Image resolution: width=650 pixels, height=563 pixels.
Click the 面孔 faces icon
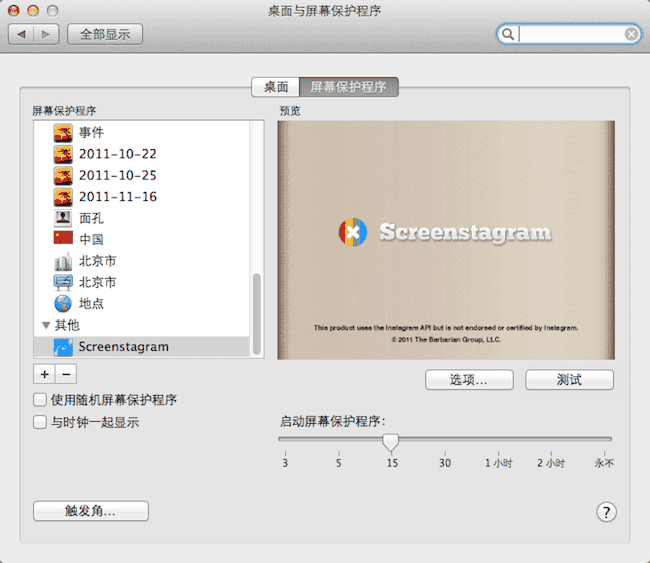(x=64, y=218)
